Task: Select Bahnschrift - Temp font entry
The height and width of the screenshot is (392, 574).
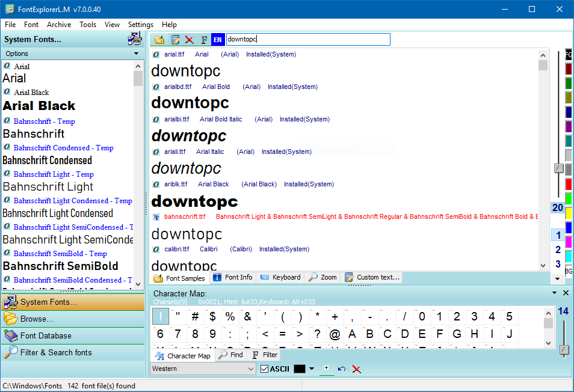Action: click(45, 121)
